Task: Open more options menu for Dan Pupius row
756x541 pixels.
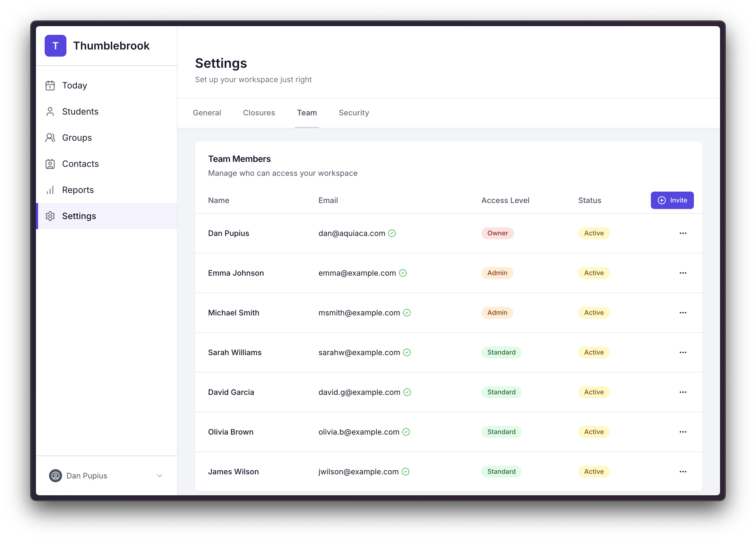Action: click(x=683, y=233)
